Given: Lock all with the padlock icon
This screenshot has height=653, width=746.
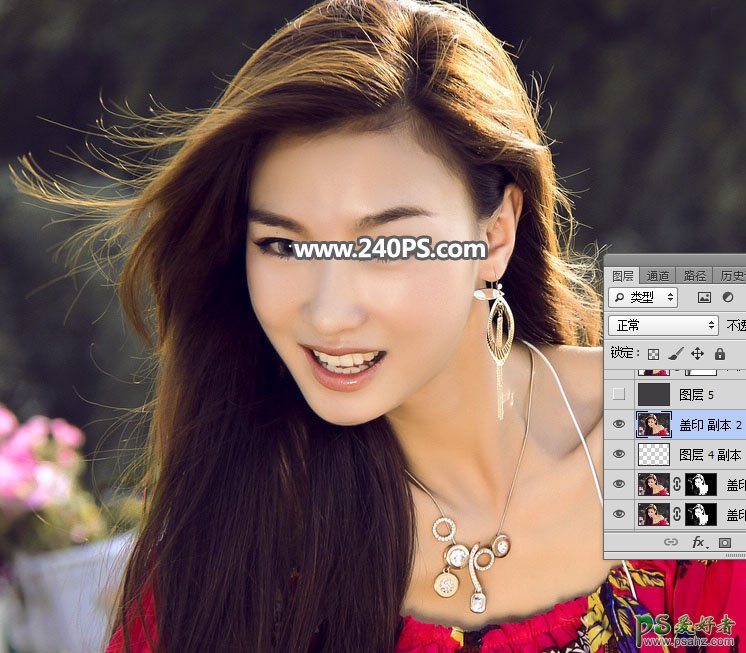Looking at the screenshot, I should 720,353.
